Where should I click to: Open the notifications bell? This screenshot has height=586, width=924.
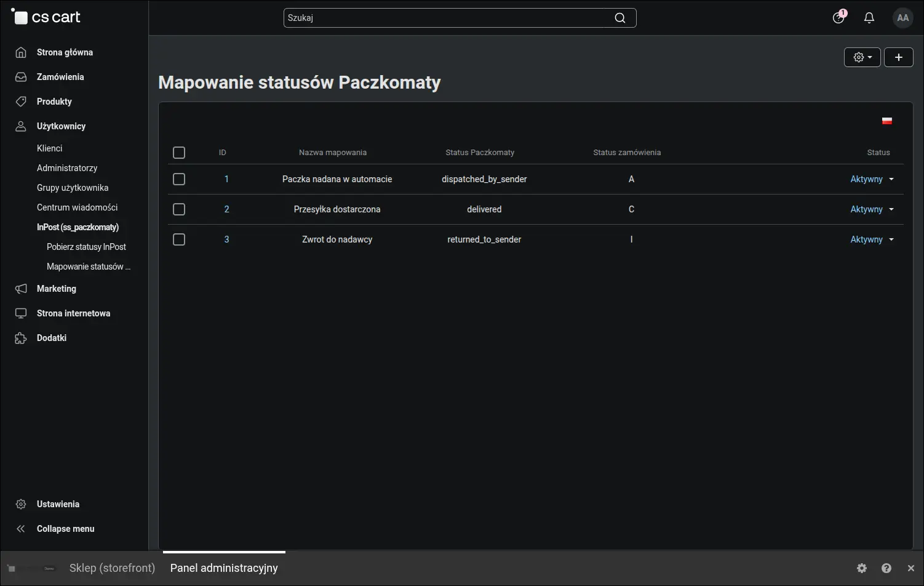[x=869, y=18]
